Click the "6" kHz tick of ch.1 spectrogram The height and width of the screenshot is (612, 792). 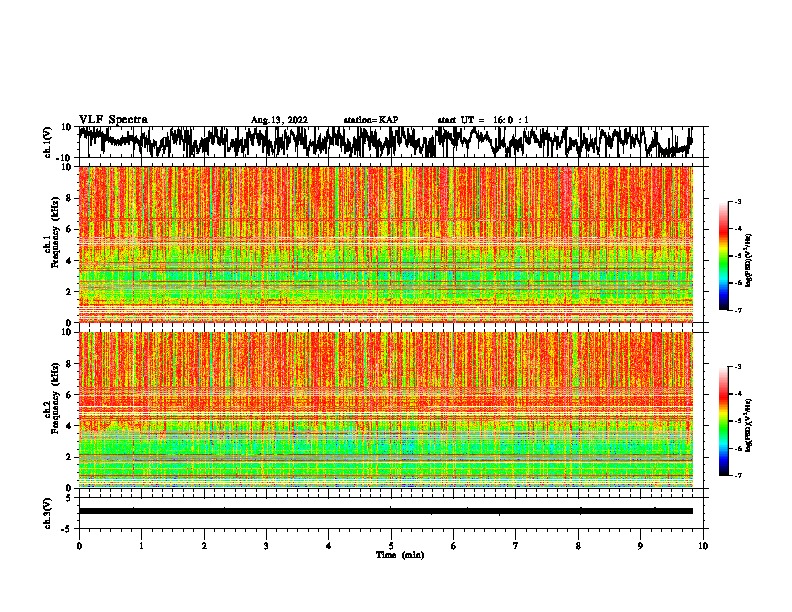pos(69,230)
